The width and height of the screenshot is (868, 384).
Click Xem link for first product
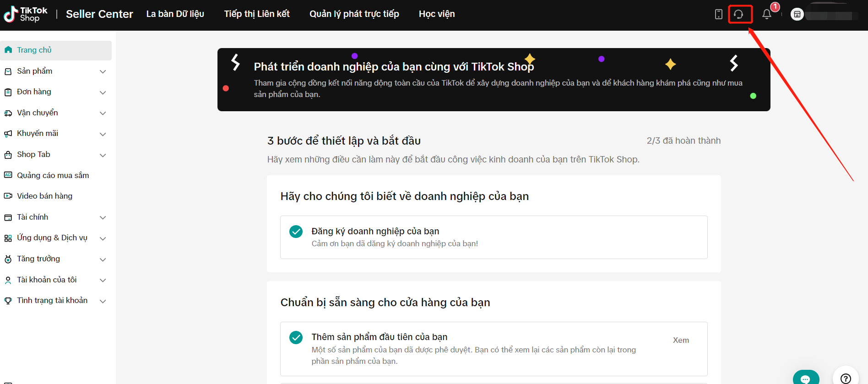click(x=681, y=340)
